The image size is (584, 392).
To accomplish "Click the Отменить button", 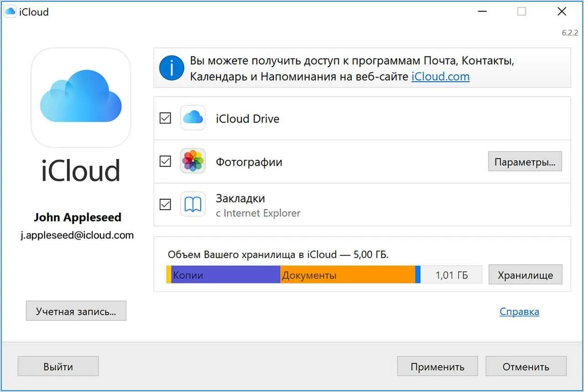I will (526, 366).
